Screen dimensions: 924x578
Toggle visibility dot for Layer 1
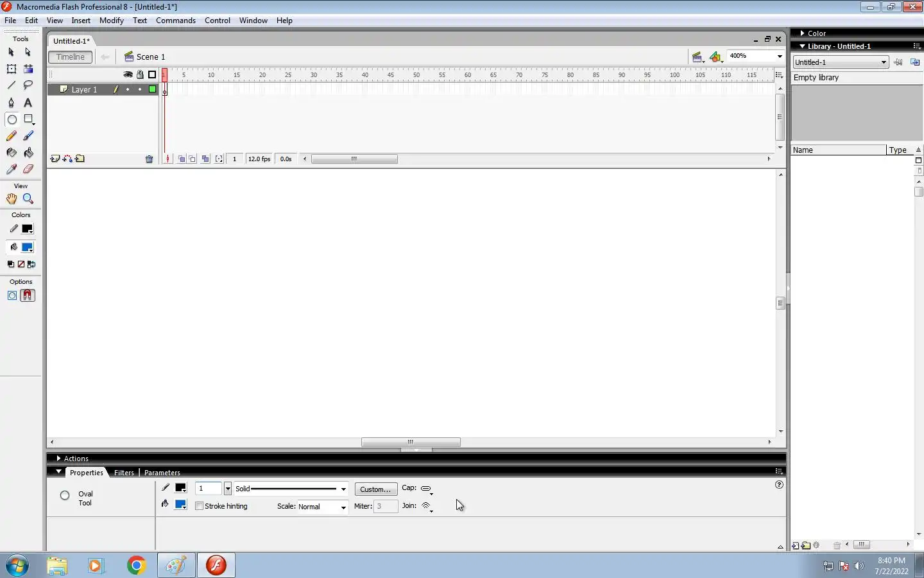pyautogui.click(x=128, y=89)
